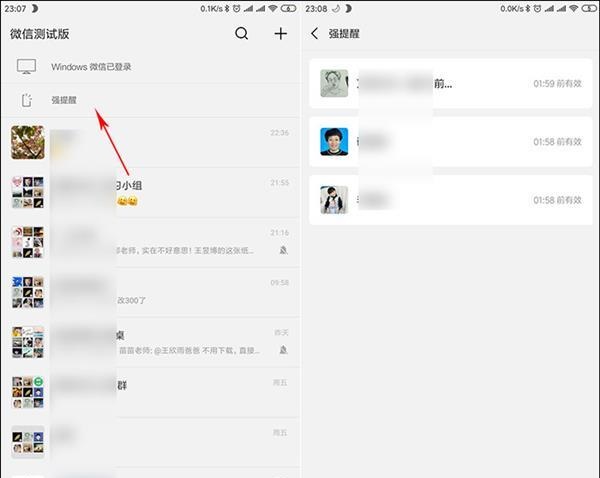
Task: Tap the computer monitor icon
Action: pyautogui.click(x=26, y=67)
